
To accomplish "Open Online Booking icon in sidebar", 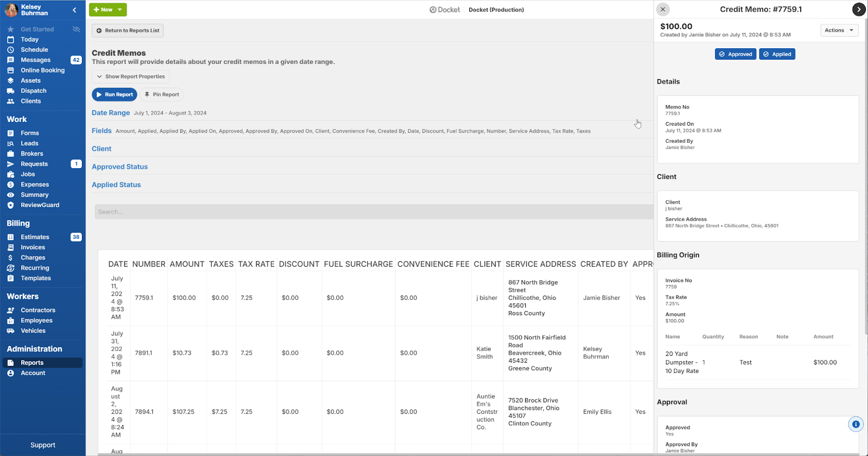I will (x=10, y=70).
